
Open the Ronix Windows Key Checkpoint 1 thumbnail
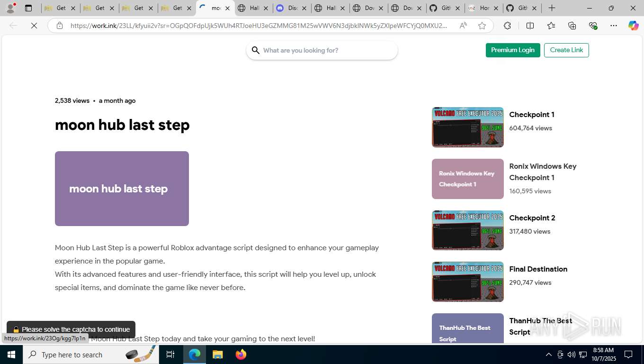tap(467, 179)
